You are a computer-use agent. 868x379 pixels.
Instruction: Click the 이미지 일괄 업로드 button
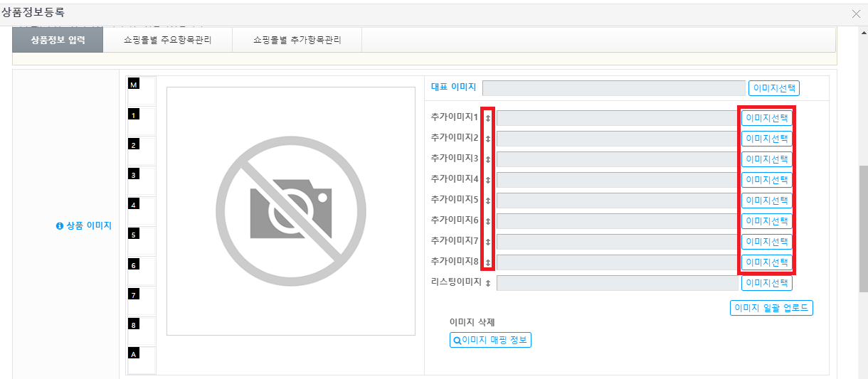pos(771,308)
